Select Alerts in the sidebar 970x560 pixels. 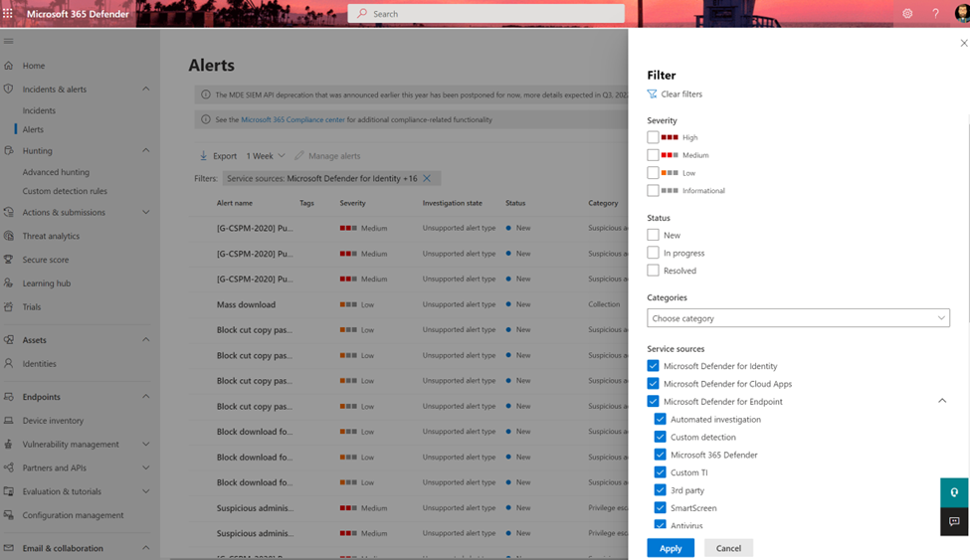[33, 129]
